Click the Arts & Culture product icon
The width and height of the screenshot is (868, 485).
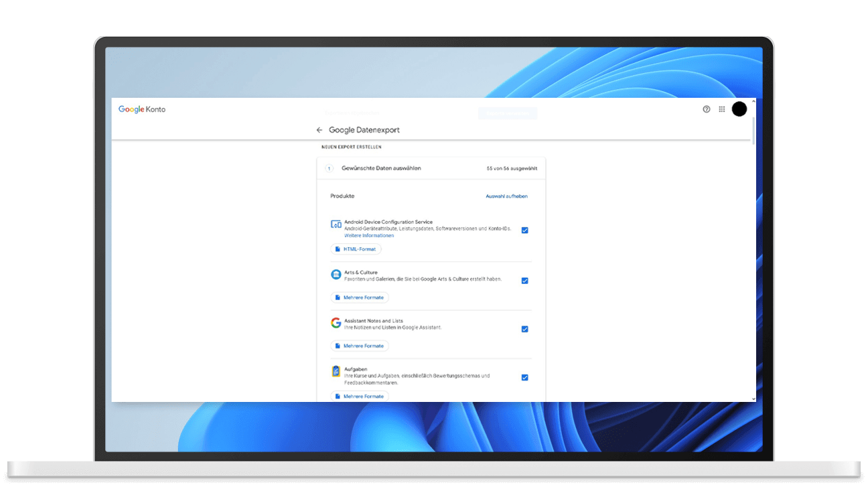coord(336,275)
